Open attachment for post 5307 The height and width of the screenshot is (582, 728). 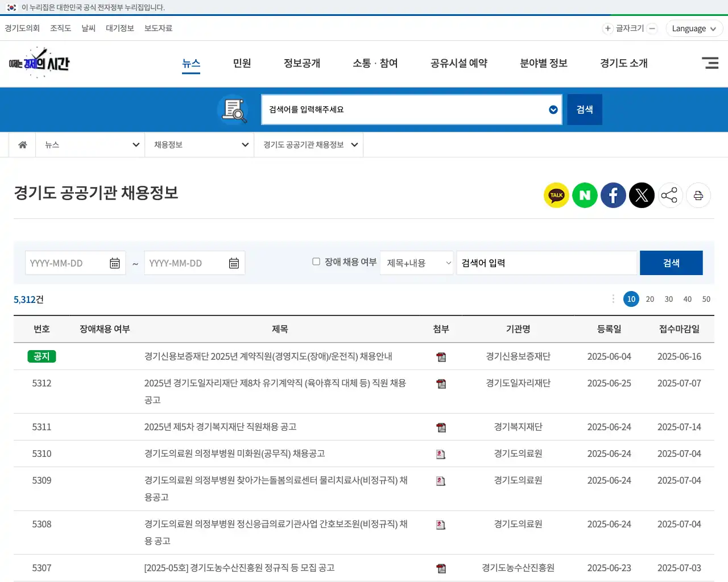click(441, 568)
